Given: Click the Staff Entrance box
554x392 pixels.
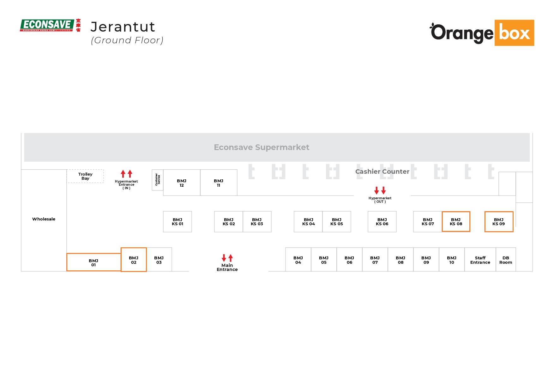Looking at the screenshot, I should [480, 260].
